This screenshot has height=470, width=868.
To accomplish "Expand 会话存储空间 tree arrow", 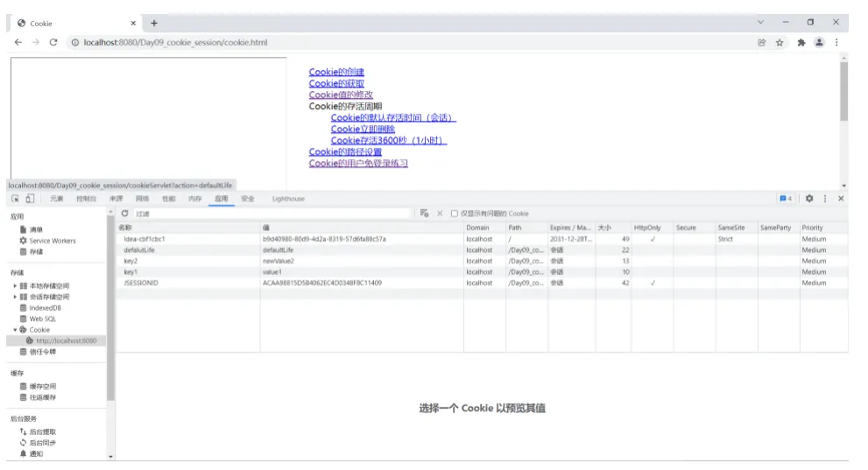I will (x=15, y=297).
